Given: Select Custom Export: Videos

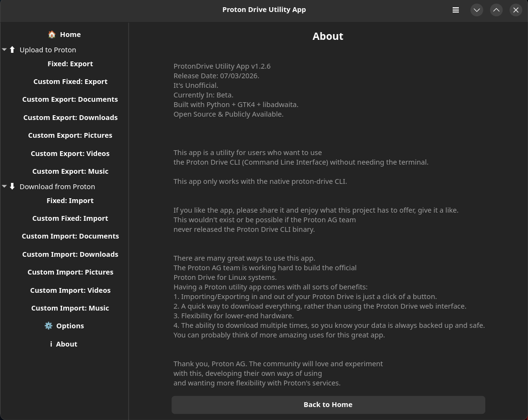Looking at the screenshot, I should 70,154.
